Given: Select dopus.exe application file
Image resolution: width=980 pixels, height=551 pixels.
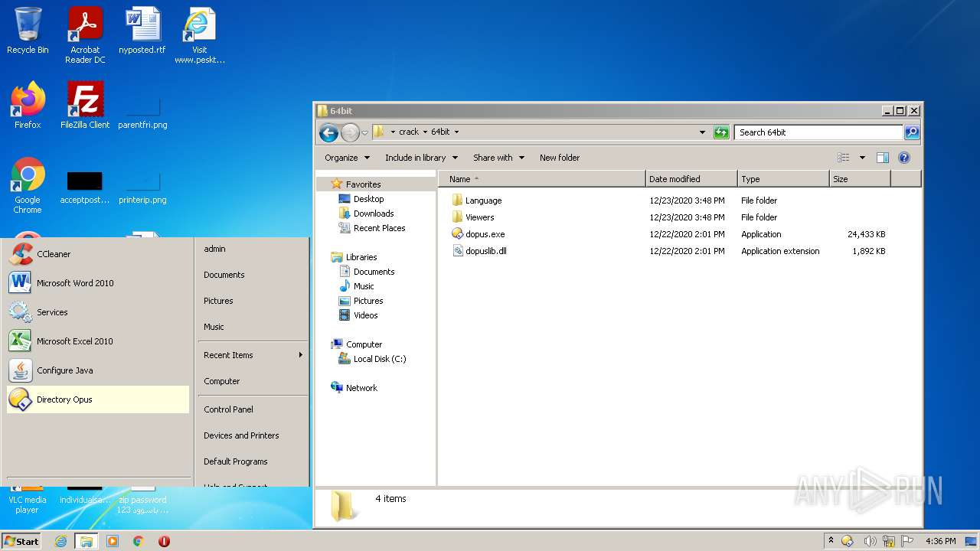Looking at the screenshot, I should [x=479, y=234].
